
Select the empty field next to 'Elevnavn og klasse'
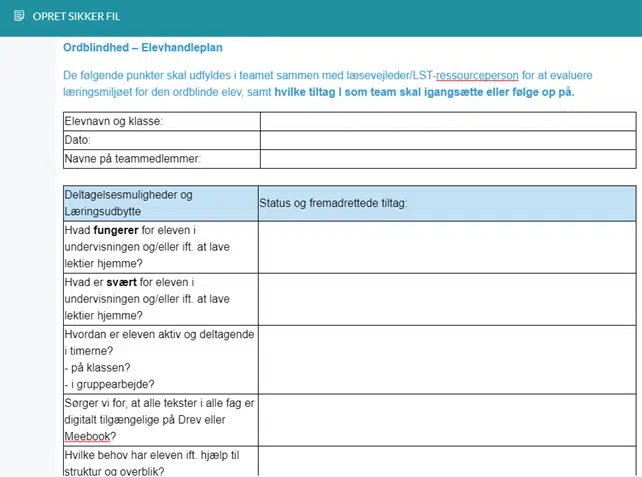tap(447, 121)
